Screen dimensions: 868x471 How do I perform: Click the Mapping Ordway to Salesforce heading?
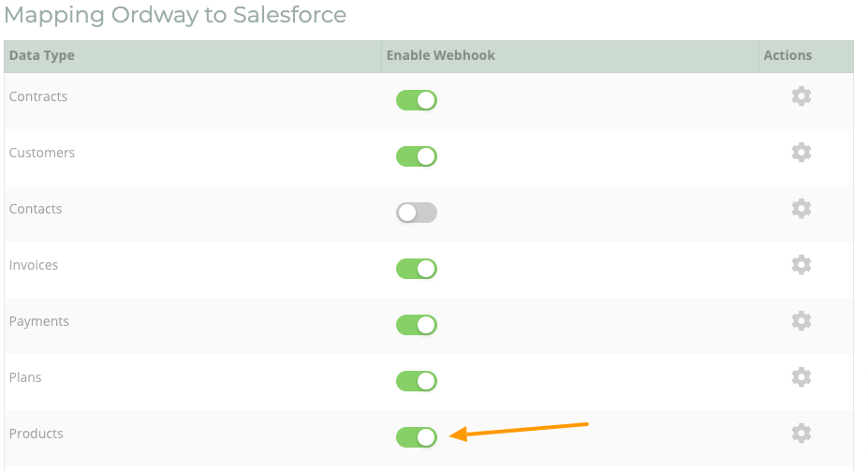pos(175,16)
